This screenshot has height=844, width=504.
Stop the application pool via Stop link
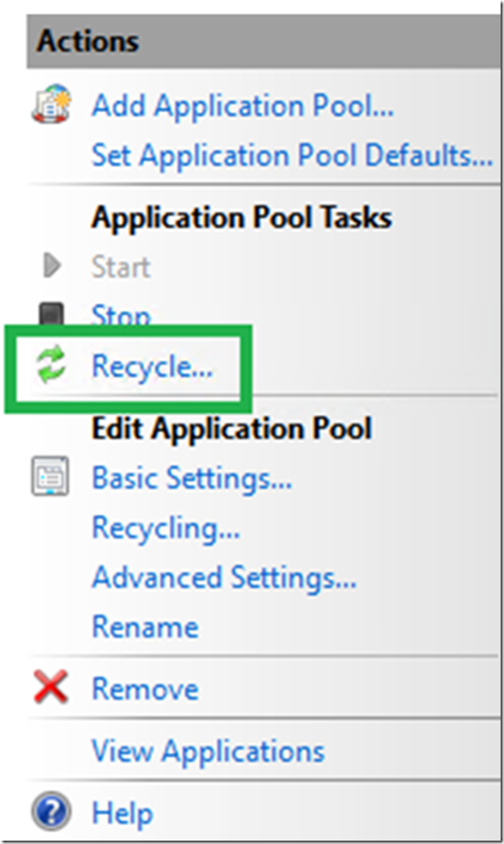[x=121, y=315]
